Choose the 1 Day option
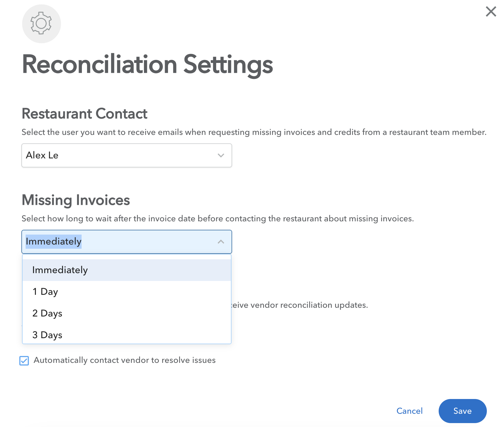This screenshot has width=504, height=427. pyautogui.click(x=45, y=291)
